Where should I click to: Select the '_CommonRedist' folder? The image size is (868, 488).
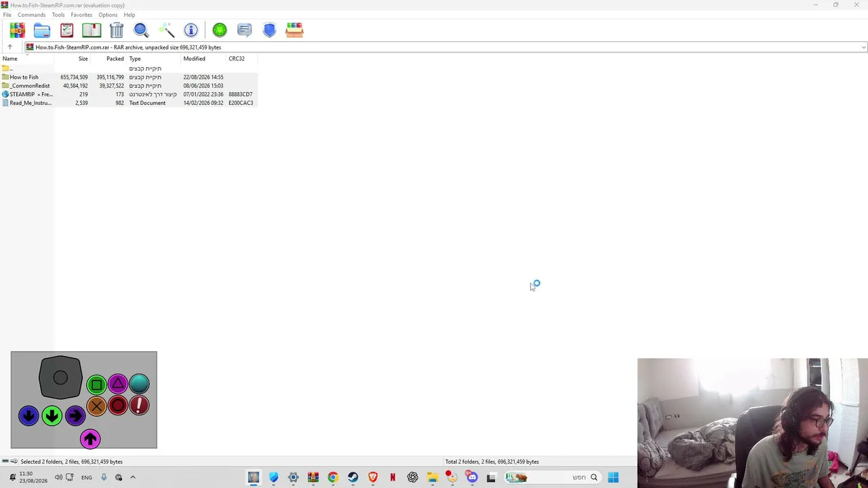coord(129,86)
